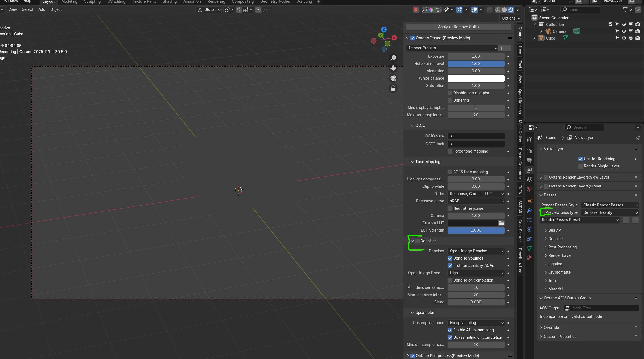Toggle camera view gizmo icon
644x359 pixels.
click(x=393, y=78)
